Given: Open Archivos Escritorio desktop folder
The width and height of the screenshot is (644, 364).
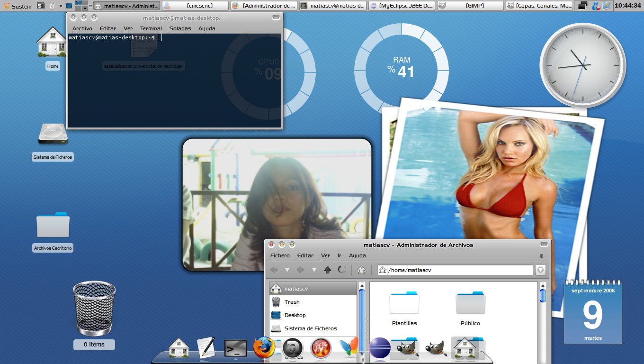Looking at the screenshot, I should 53,232.
